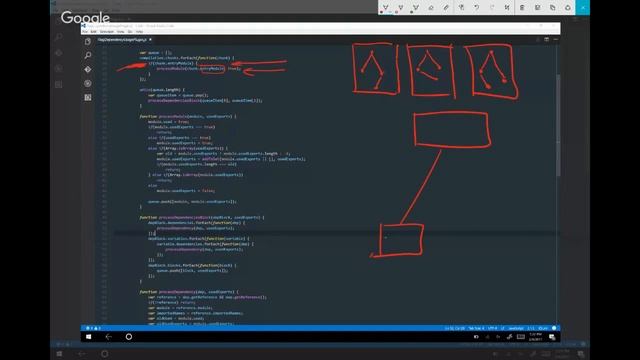Open the Go menu
The height and width of the screenshot is (360, 640).
pyautogui.click(x=130, y=31)
